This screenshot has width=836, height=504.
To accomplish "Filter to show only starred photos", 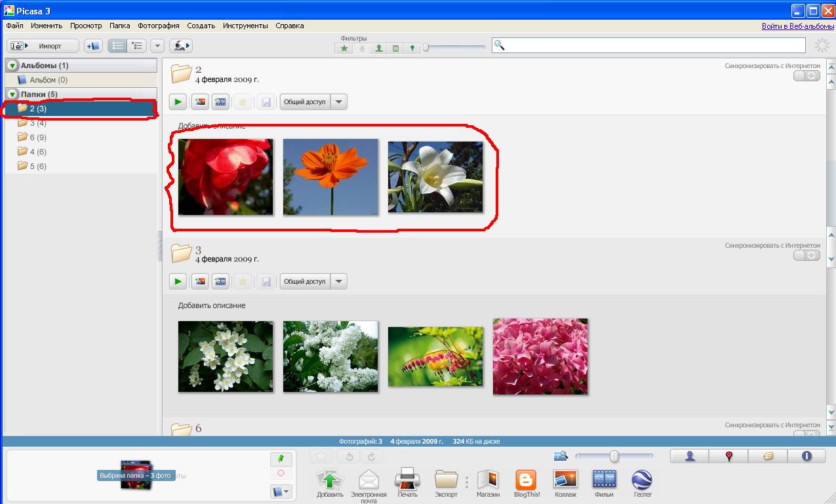I will pyautogui.click(x=344, y=48).
